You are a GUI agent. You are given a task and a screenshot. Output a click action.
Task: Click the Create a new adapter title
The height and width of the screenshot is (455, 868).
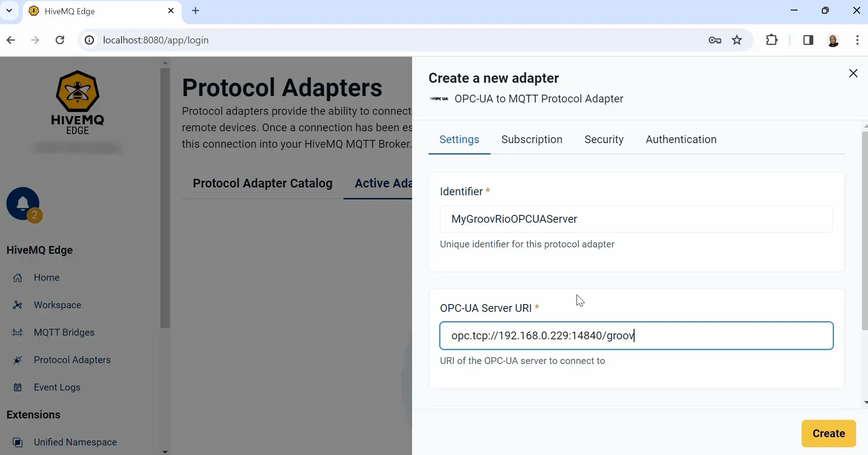click(493, 78)
